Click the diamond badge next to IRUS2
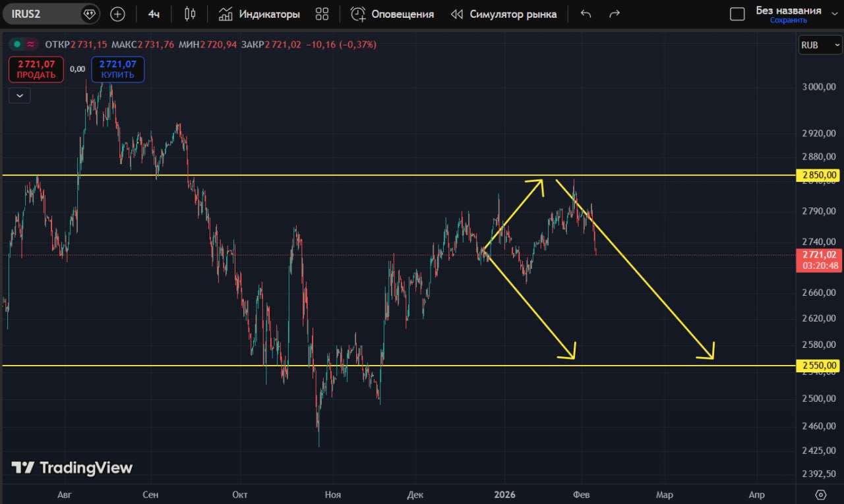The height and width of the screenshot is (504, 844). (x=89, y=14)
